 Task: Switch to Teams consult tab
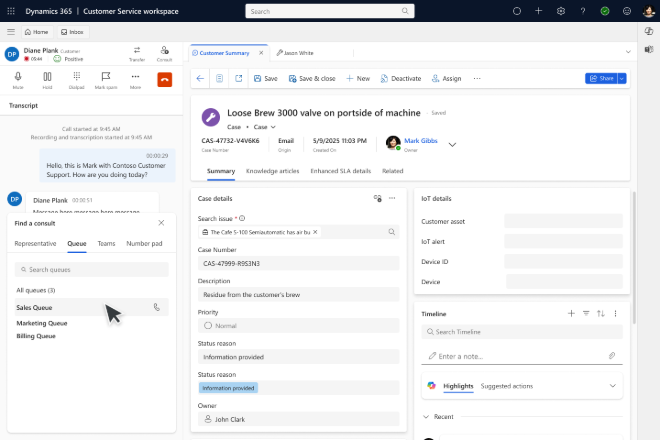[106, 244]
